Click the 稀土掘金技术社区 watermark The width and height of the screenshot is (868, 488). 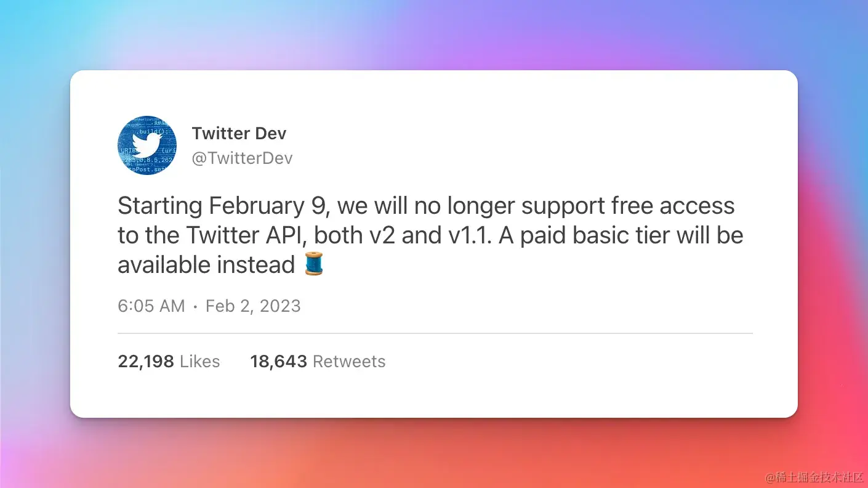click(814, 478)
